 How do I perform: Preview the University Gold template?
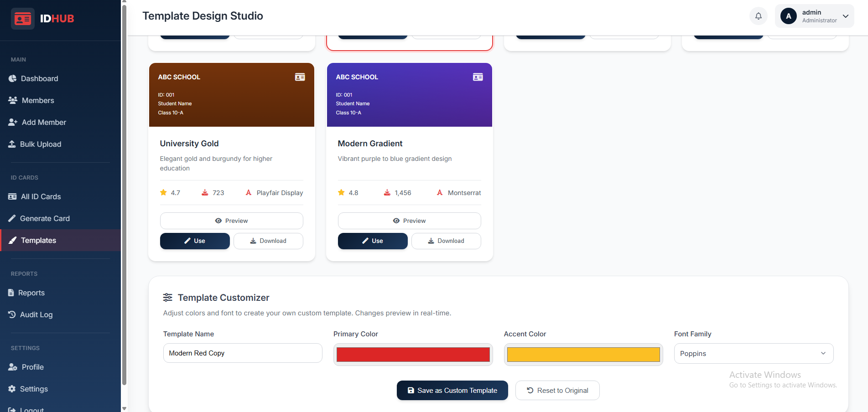pos(231,221)
